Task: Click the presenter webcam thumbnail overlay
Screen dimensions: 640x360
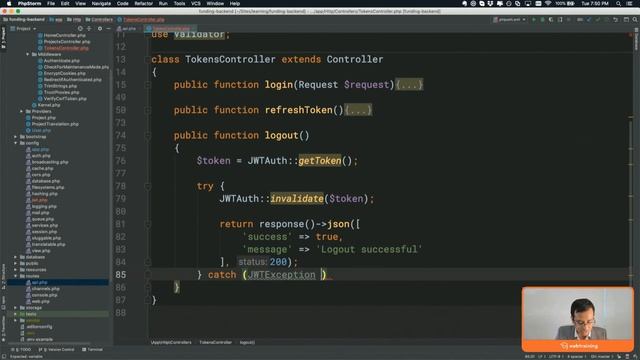Action: pyautogui.click(x=578, y=319)
